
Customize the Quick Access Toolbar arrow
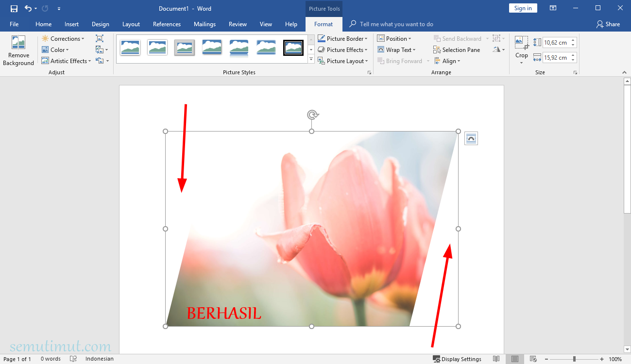coord(59,9)
